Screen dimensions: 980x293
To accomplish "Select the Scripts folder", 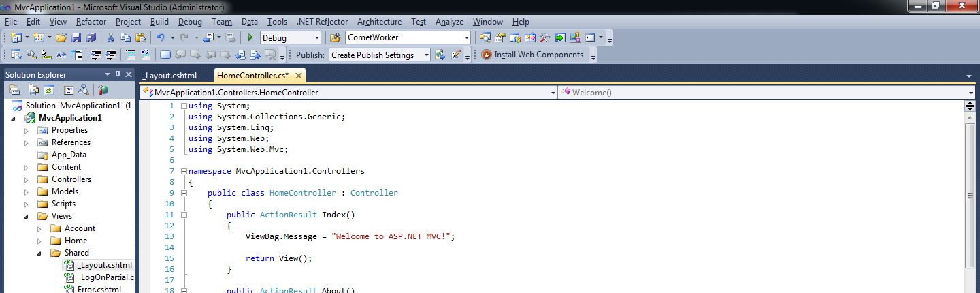I will pyautogui.click(x=63, y=204).
